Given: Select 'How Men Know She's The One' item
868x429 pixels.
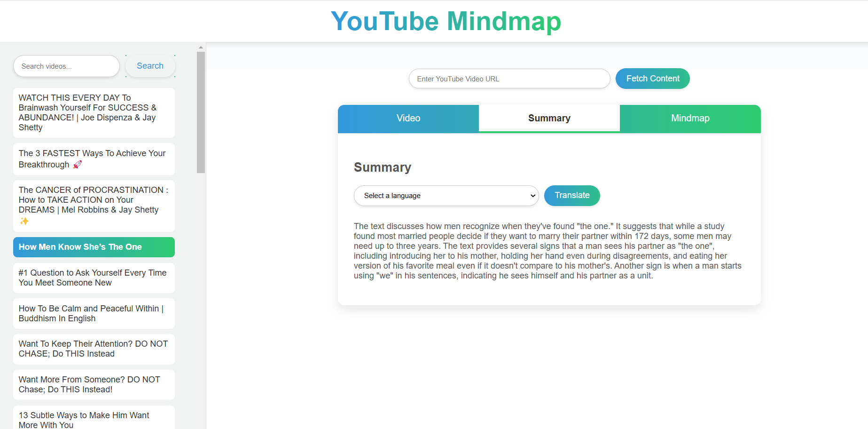Looking at the screenshot, I should tap(94, 247).
